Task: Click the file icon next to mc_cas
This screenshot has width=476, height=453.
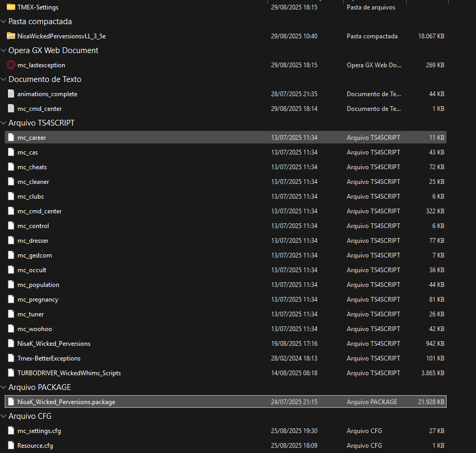Action: coord(11,152)
